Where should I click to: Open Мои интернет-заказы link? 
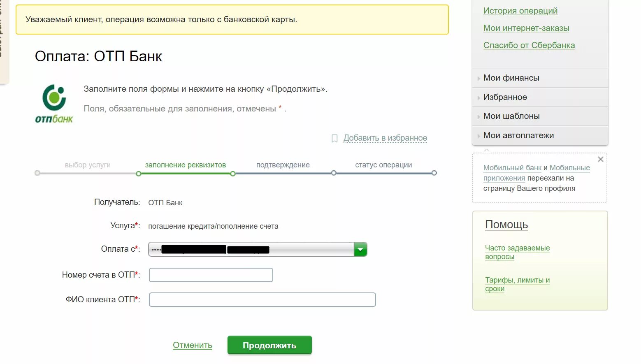526,28
